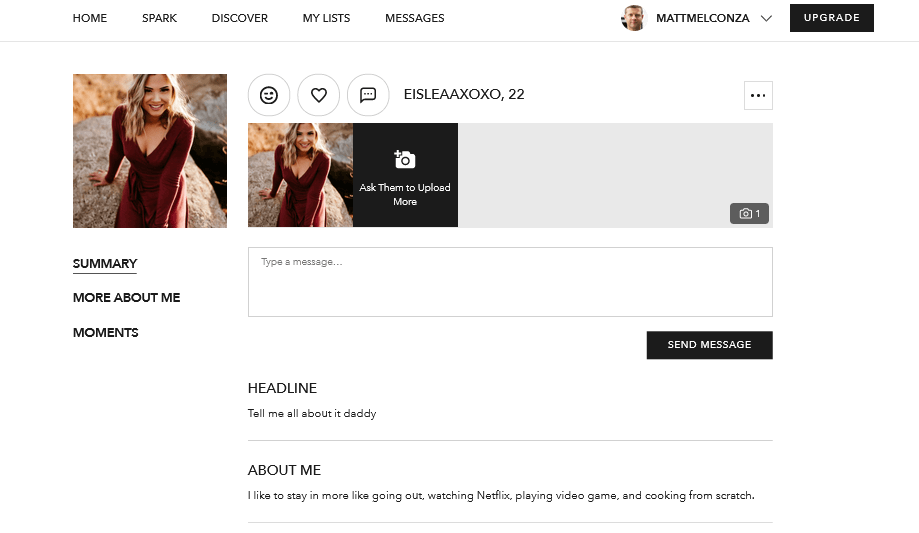919x533 pixels.
Task: Open the three-dots more options menu
Action: (758, 96)
